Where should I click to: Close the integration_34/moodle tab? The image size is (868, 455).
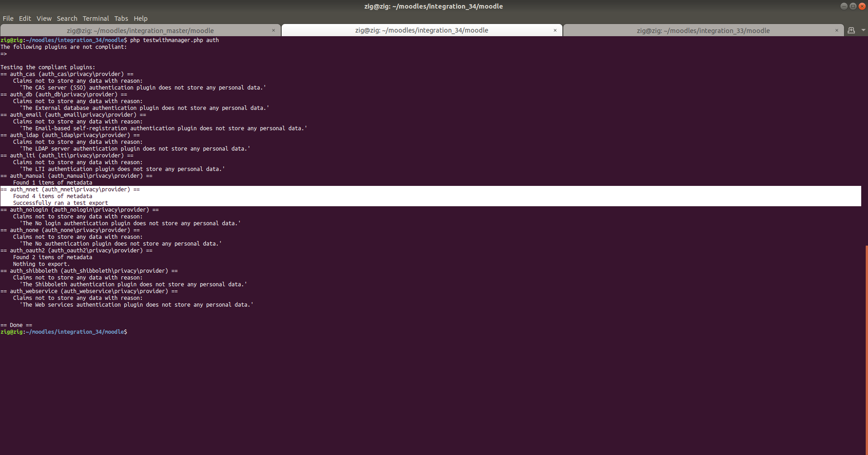[x=555, y=30]
